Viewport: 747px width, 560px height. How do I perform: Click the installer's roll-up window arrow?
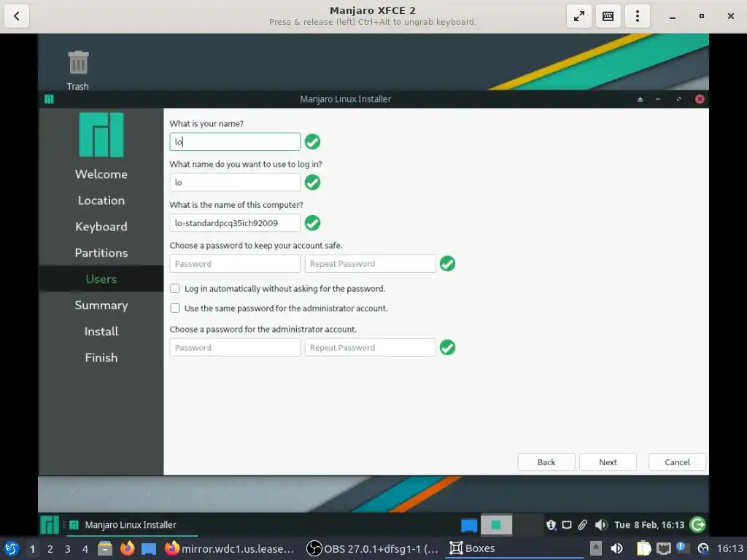click(640, 99)
